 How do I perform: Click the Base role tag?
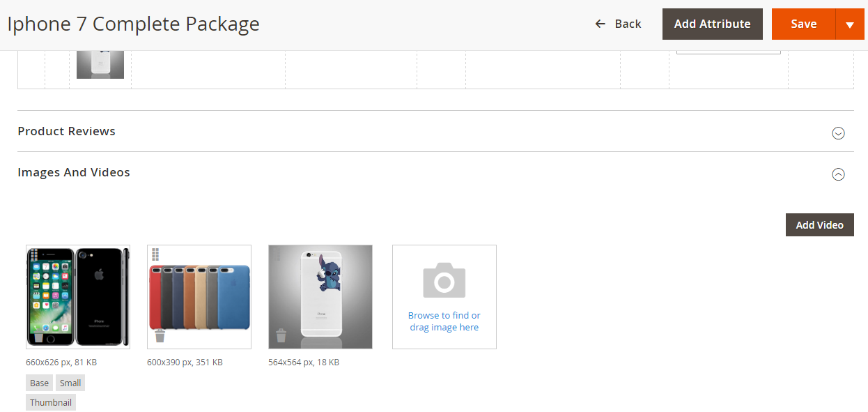pos(40,383)
